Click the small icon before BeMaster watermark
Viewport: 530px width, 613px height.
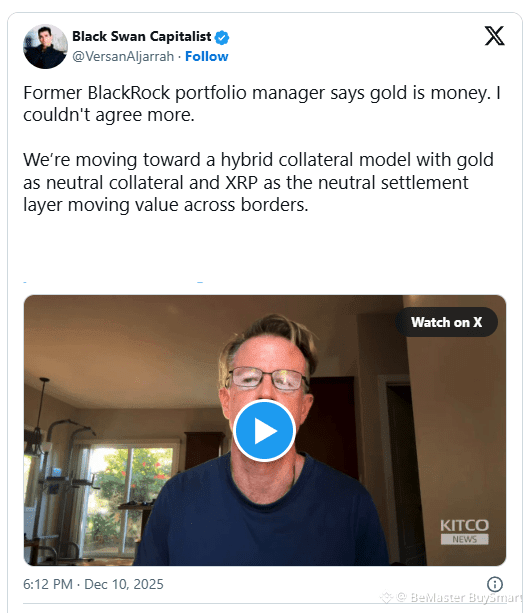(386, 597)
